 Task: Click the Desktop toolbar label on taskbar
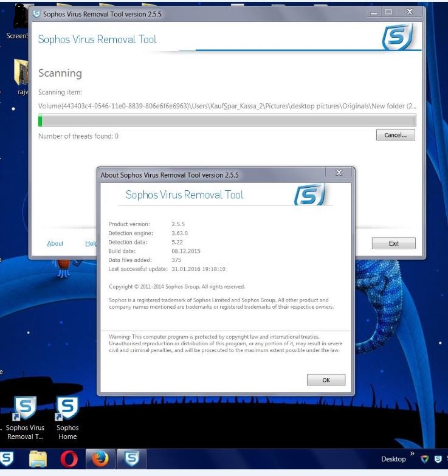pos(393,459)
